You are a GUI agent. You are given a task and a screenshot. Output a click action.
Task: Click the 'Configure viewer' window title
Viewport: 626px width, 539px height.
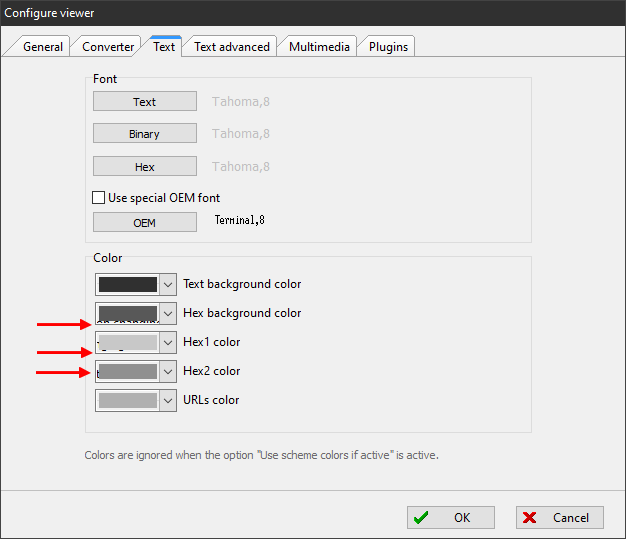coord(49,13)
